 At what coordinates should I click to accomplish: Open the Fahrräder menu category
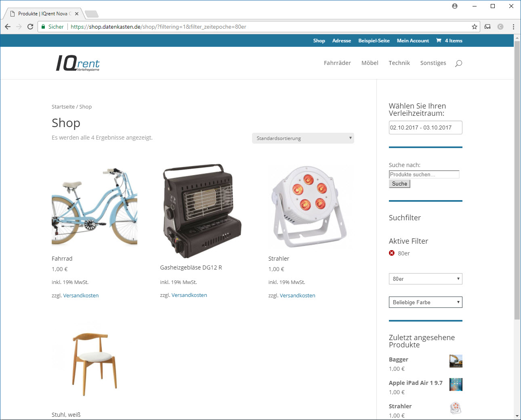tap(337, 63)
